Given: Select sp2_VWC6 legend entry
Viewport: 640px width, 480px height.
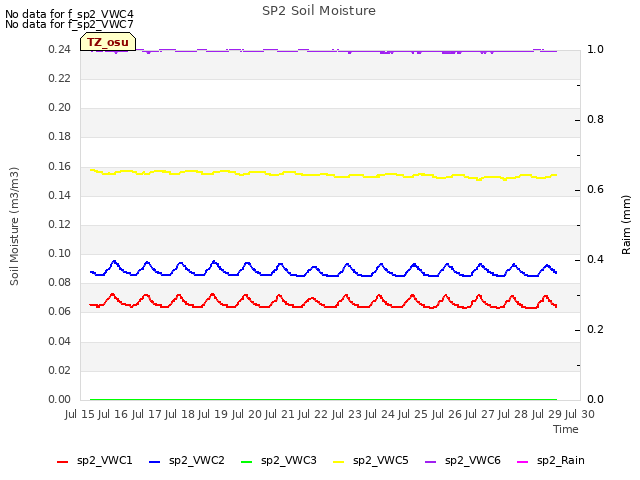Looking at the screenshot, I should click(463, 460).
